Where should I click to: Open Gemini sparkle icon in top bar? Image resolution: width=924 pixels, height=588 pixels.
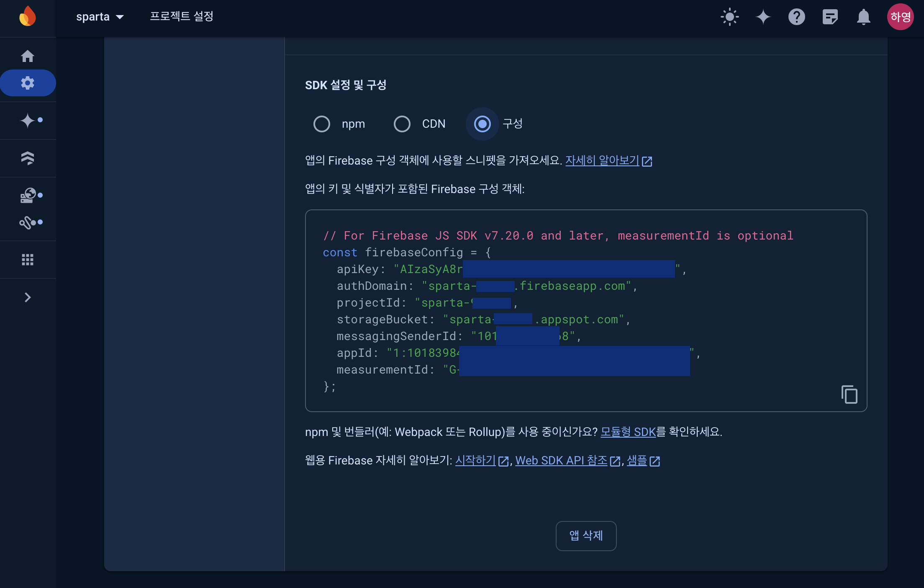point(763,17)
